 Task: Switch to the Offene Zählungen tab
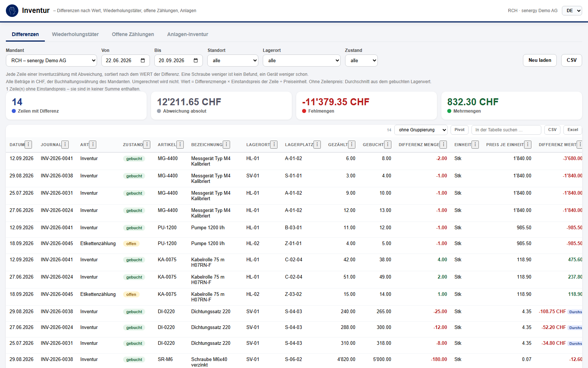coord(133,34)
